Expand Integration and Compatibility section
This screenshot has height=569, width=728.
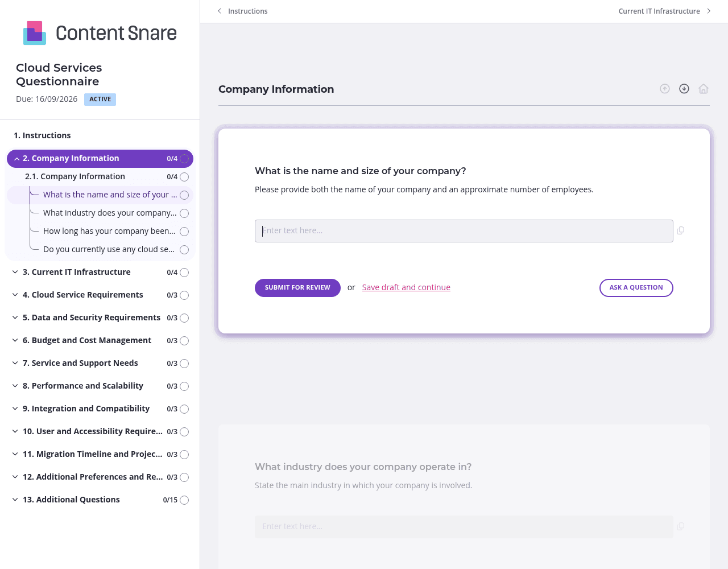pos(15,409)
